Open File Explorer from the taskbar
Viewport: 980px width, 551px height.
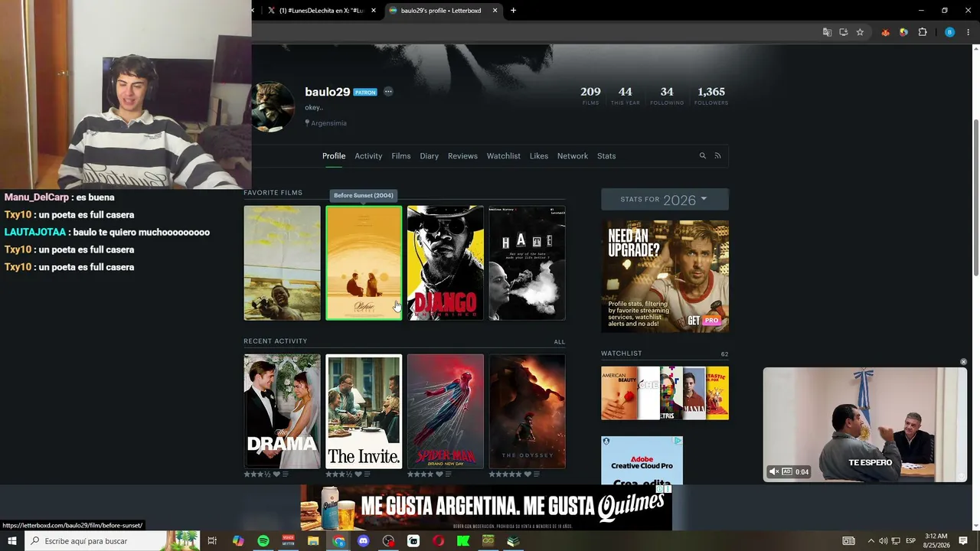coord(313,541)
